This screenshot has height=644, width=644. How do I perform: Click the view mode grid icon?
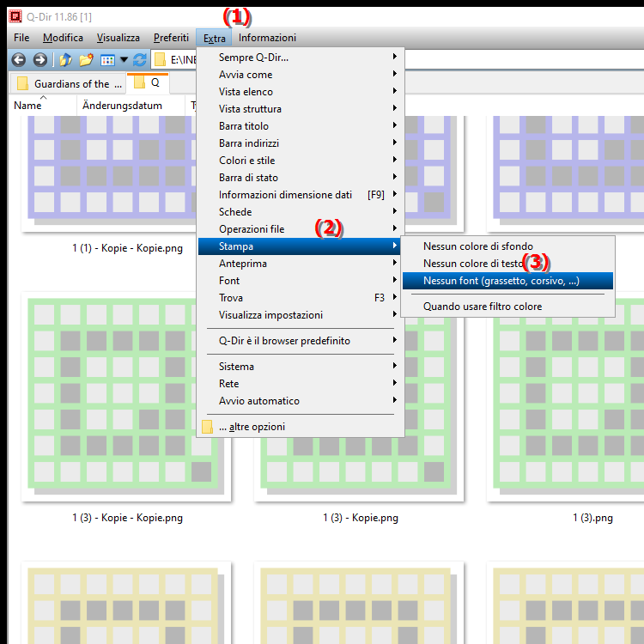pyautogui.click(x=107, y=60)
